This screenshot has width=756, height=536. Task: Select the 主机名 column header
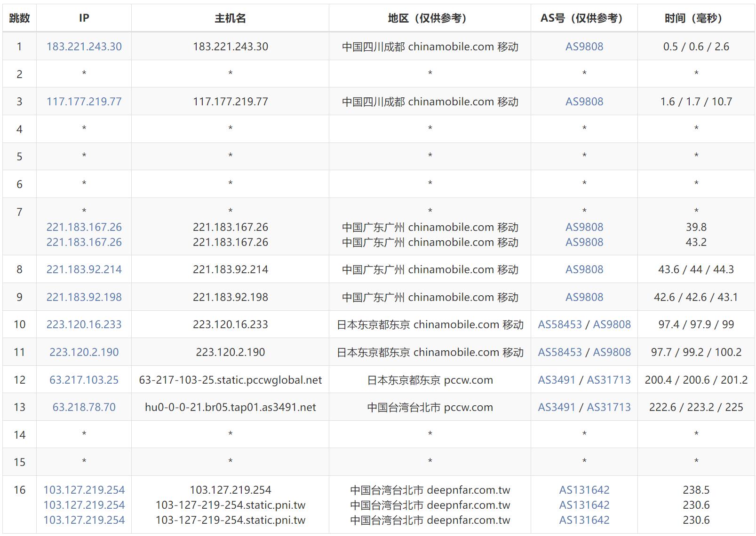click(230, 18)
